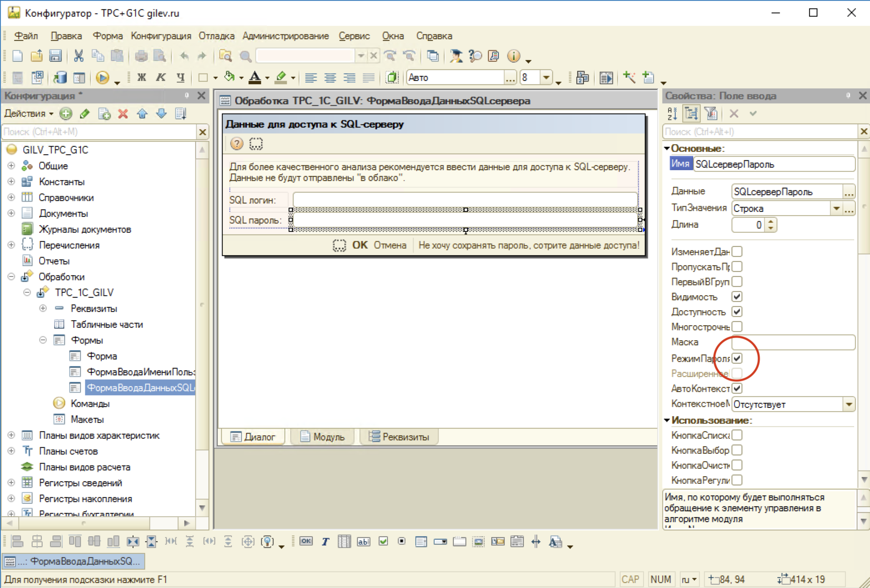Click the start debugging play icon
870x588 pixels.
pos(102,78)
